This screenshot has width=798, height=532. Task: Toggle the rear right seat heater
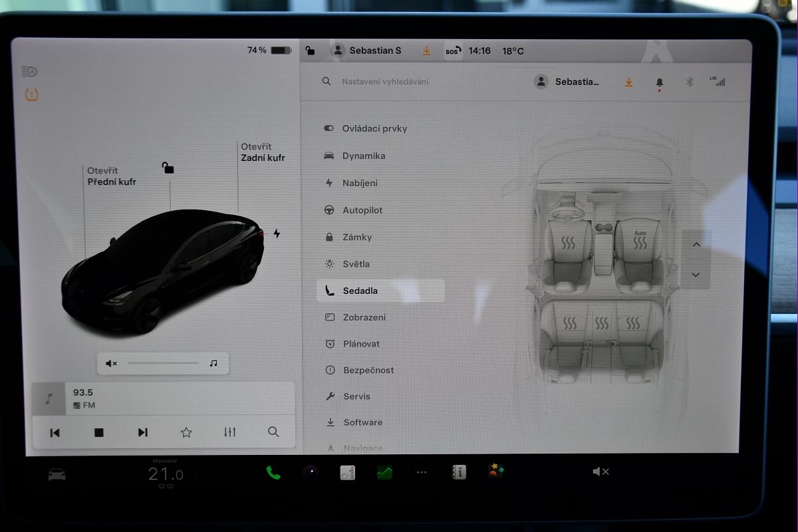pyautogui.click(x=633, y=324)
